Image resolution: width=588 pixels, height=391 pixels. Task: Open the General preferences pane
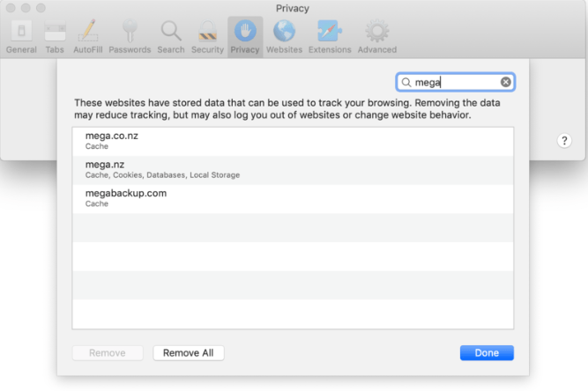(x=21, y=37)
